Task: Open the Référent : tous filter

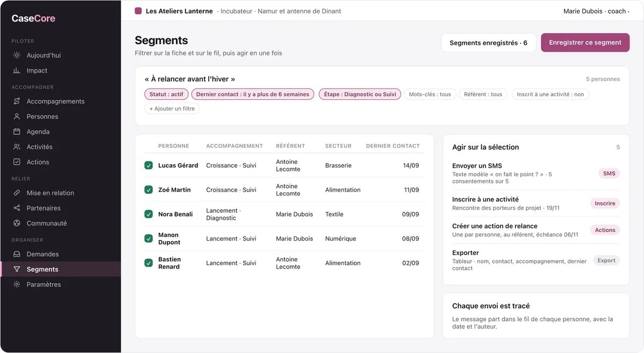Action: point(483,94)
